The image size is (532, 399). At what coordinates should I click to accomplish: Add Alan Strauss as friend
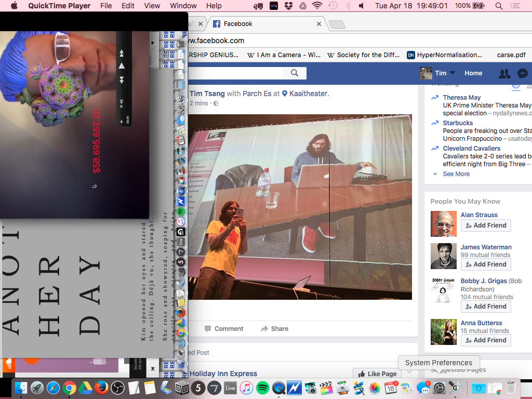(486, 225)
